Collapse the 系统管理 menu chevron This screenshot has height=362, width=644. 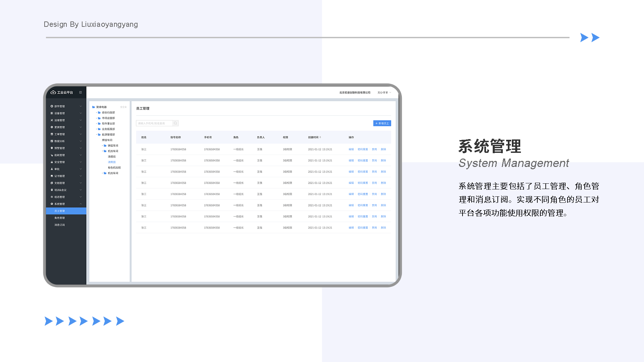click(x=81, y=204)
